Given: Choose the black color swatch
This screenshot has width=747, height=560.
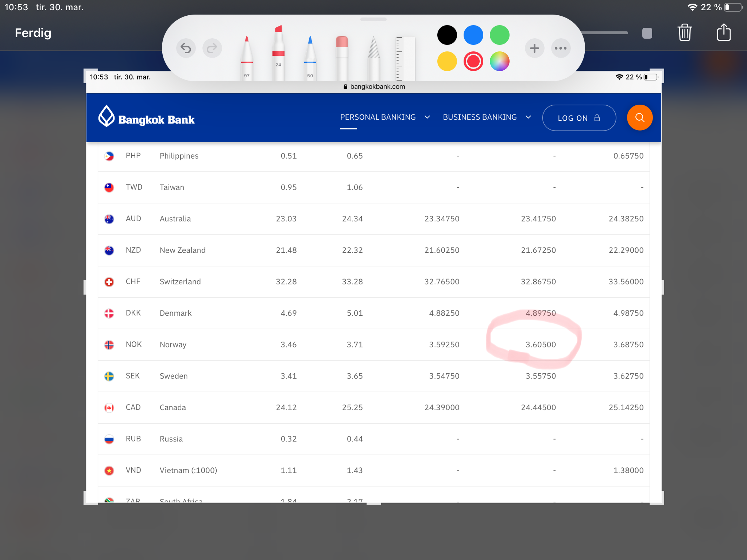Looking at the screenshot, I should pos(447,35).
